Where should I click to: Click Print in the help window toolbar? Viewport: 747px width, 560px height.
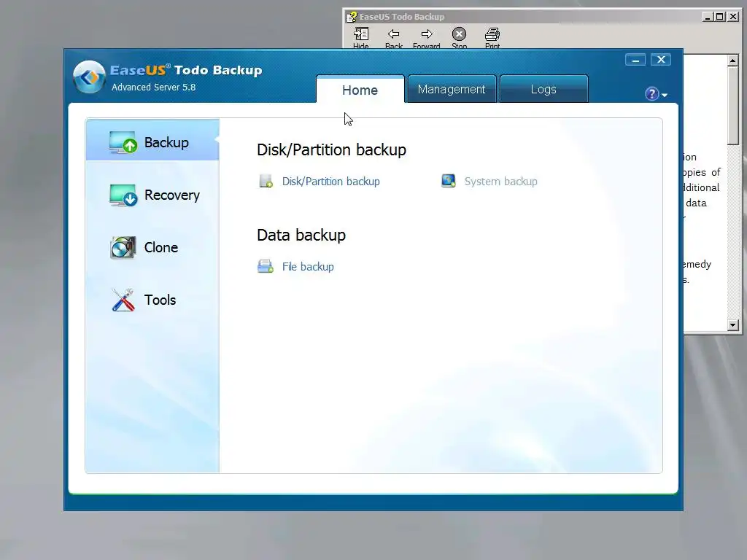click(492, 38)
